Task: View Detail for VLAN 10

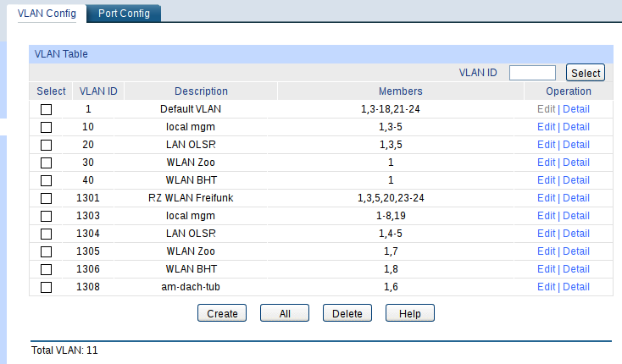Action: pyautogui.click(x=576, y=127)
